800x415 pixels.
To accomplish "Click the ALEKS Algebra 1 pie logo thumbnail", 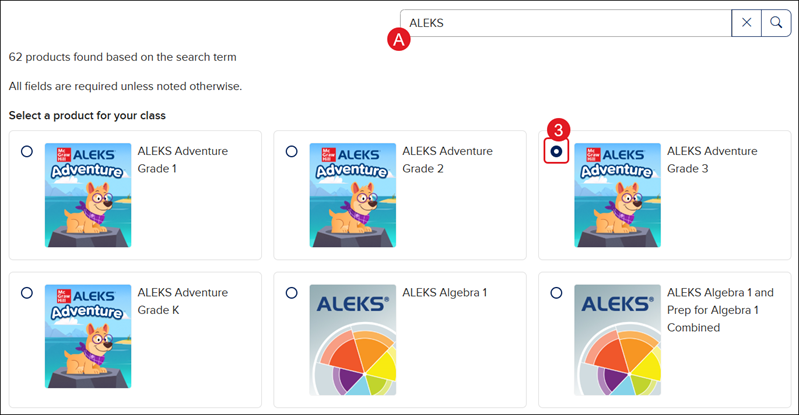I will [x=353, y=336].
